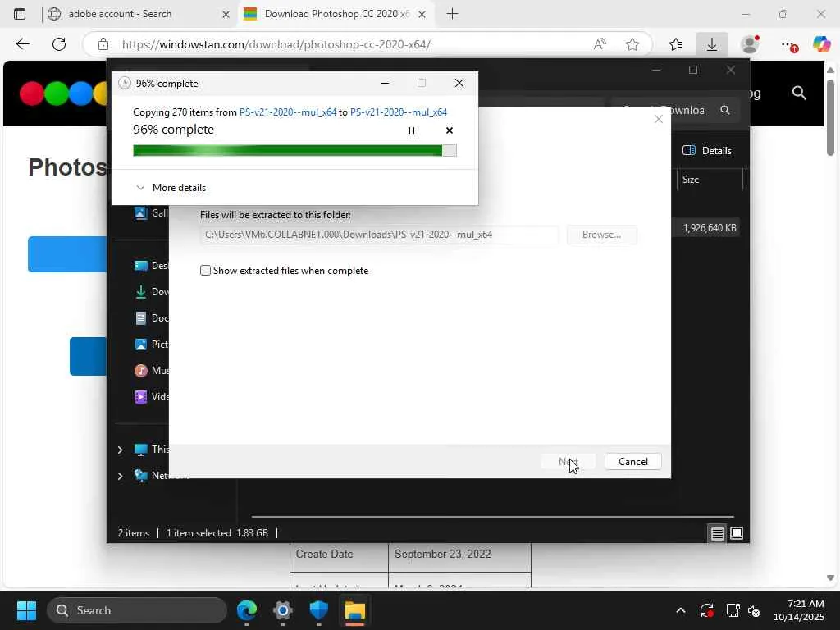Toggle Read aloud in Edge
This screenshot has width=840, height=630.
[x=600, y=44]
